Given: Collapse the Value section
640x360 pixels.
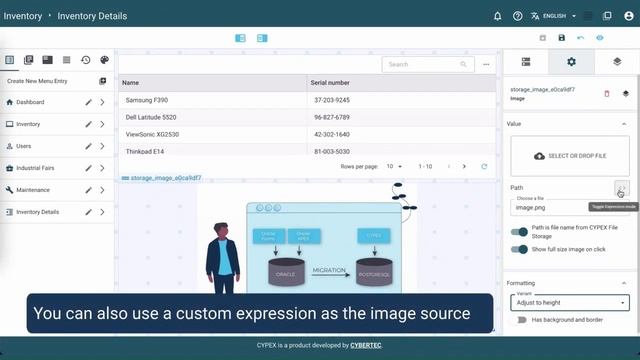Looking at the screenshot, I should 624,124.
